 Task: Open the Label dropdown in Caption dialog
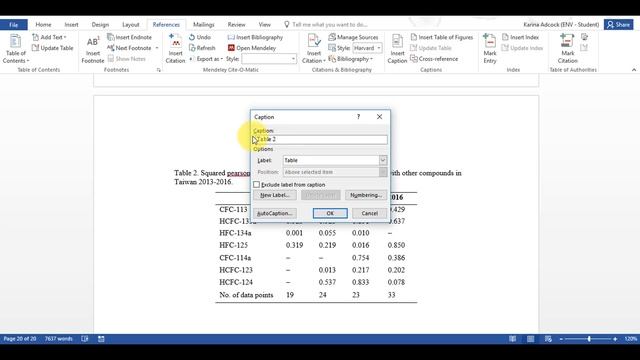pyautogui.click(x=382, y=160)
